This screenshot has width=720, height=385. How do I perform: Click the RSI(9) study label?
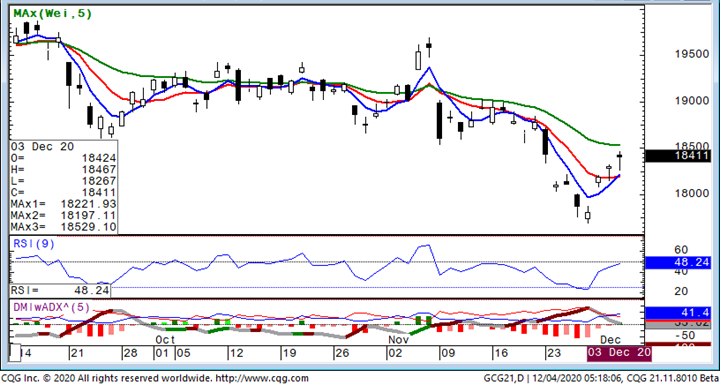pos(34,244)
